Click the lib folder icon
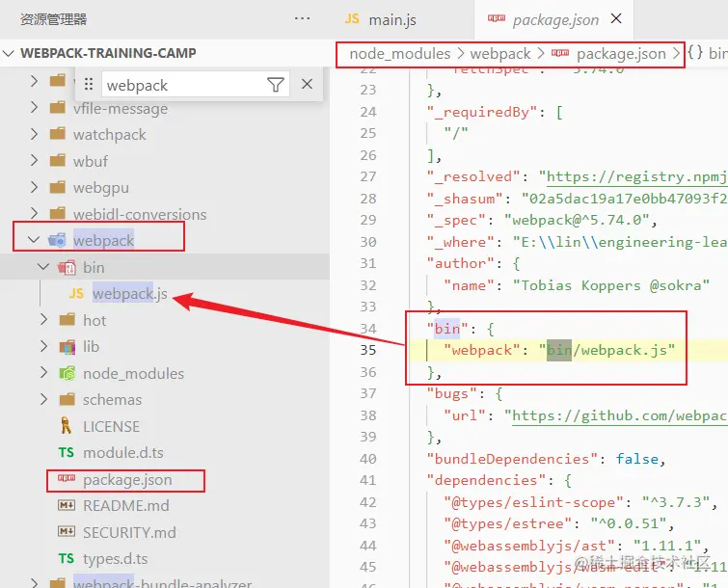 (x=67, y=347)
